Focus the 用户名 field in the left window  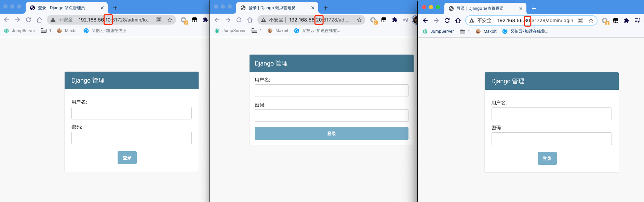coord(132,113)
